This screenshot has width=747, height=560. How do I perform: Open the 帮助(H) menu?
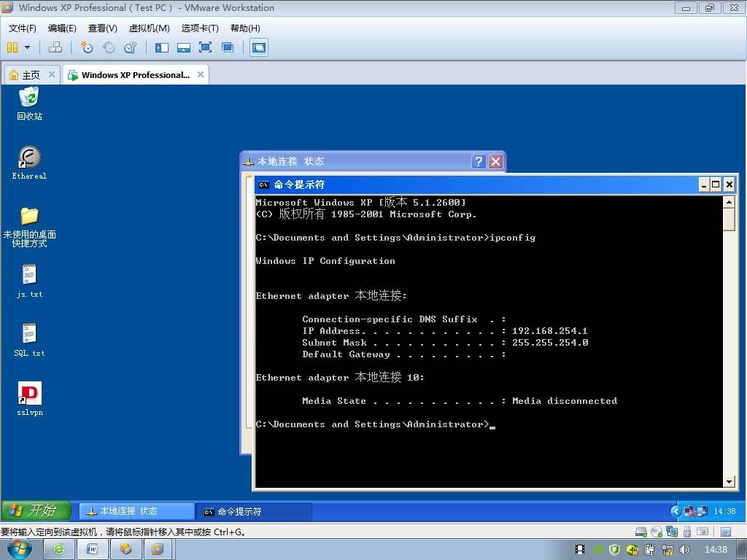(245, 28)
